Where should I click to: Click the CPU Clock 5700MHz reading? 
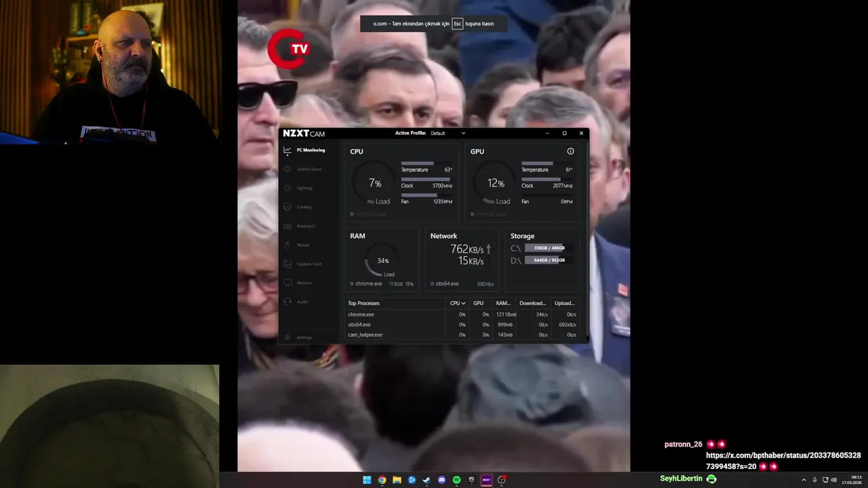click(442, 186)
